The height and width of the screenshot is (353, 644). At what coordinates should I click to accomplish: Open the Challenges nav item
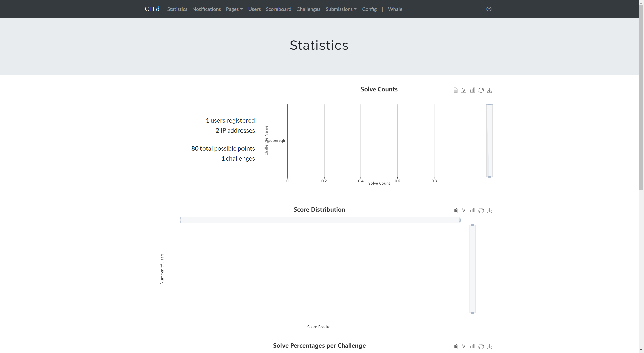point(308,9)
